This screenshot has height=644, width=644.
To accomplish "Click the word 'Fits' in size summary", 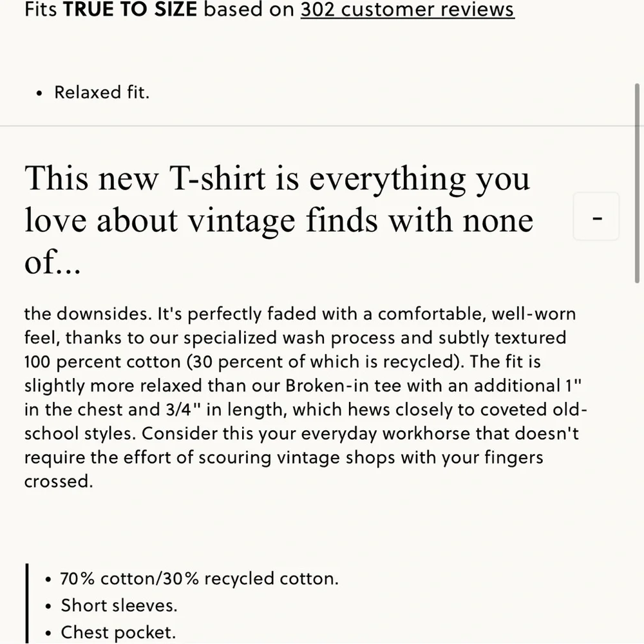I will tap(40, 9).
